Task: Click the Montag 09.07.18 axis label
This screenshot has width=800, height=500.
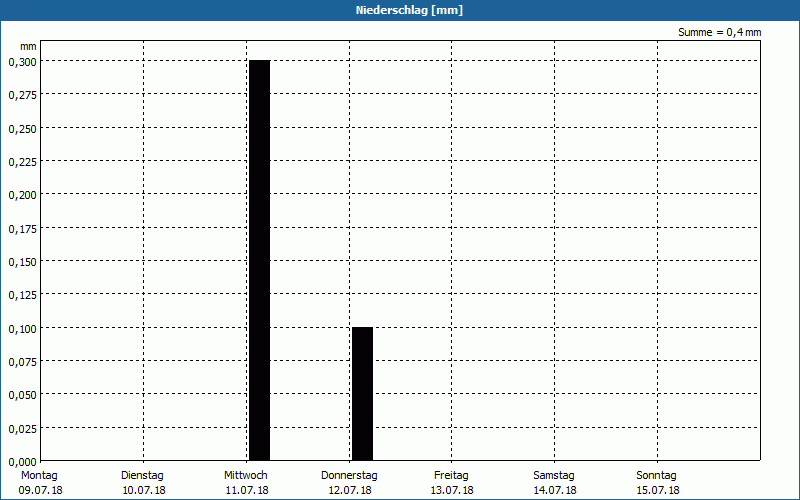Action: [40, 483]
